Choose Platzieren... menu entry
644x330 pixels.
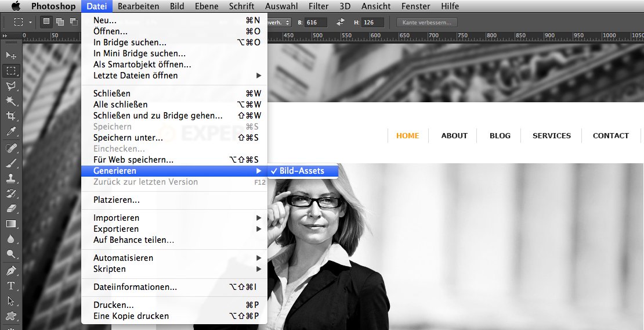174,200
